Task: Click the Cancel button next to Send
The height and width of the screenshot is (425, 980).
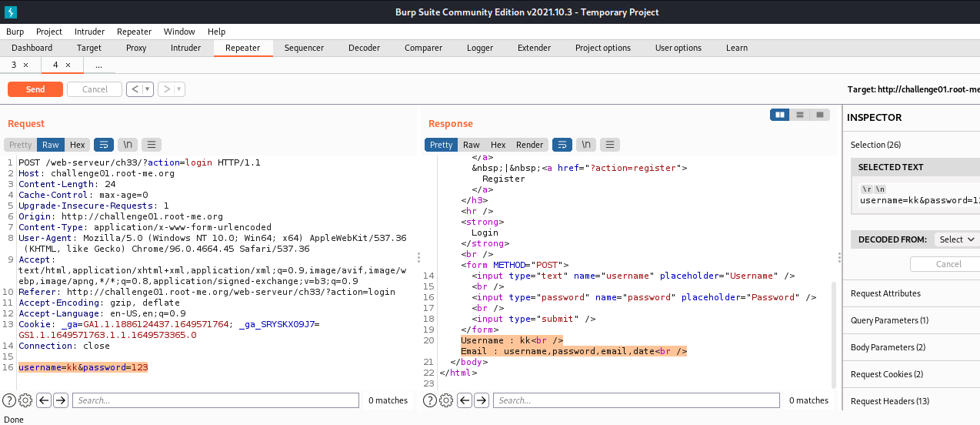Action: (95, 89)
